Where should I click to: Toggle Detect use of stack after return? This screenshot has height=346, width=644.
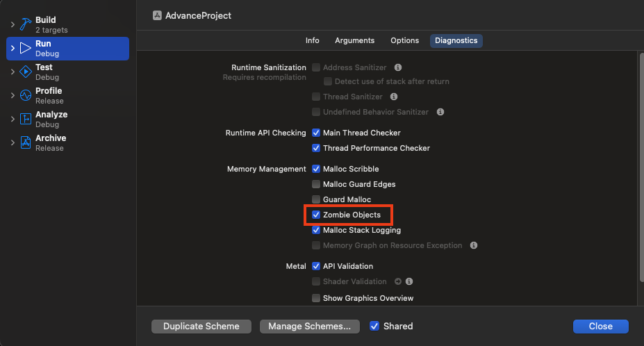328,81
